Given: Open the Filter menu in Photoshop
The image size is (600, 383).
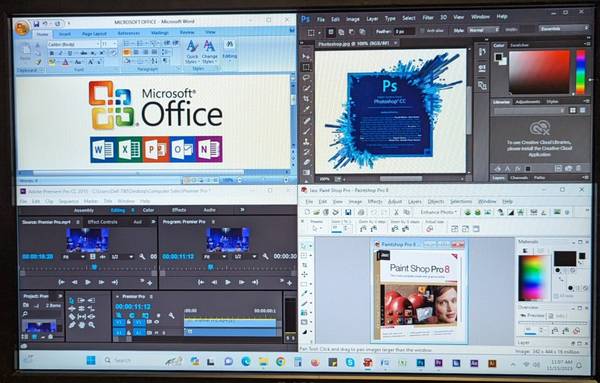Looking at the screenshot, I should click(x=427, y=18).
